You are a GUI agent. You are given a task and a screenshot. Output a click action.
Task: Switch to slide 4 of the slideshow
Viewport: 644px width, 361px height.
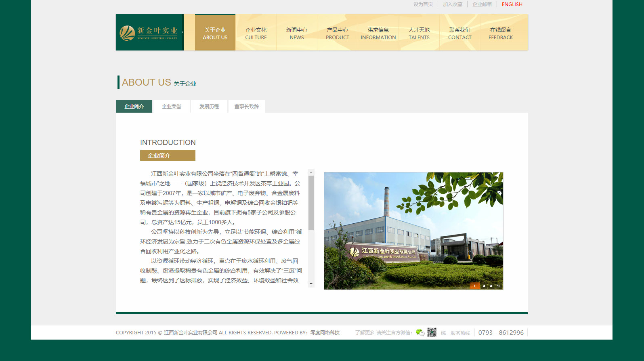499,286
